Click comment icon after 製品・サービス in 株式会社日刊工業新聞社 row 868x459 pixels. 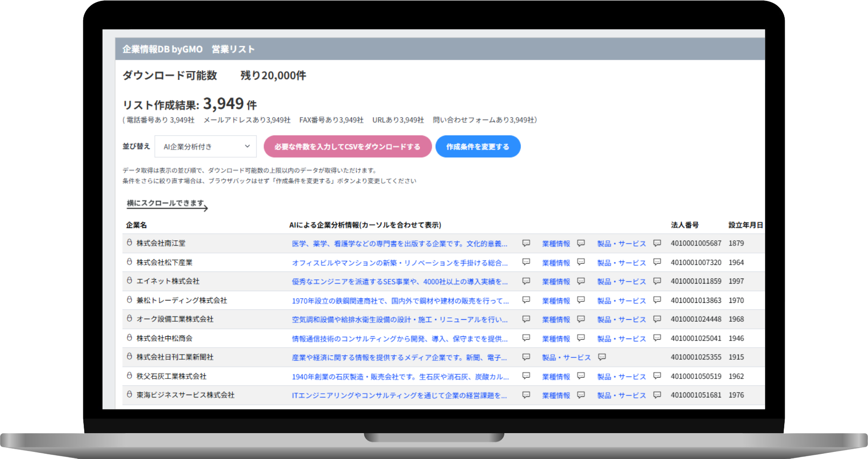[x=602, y=357]
